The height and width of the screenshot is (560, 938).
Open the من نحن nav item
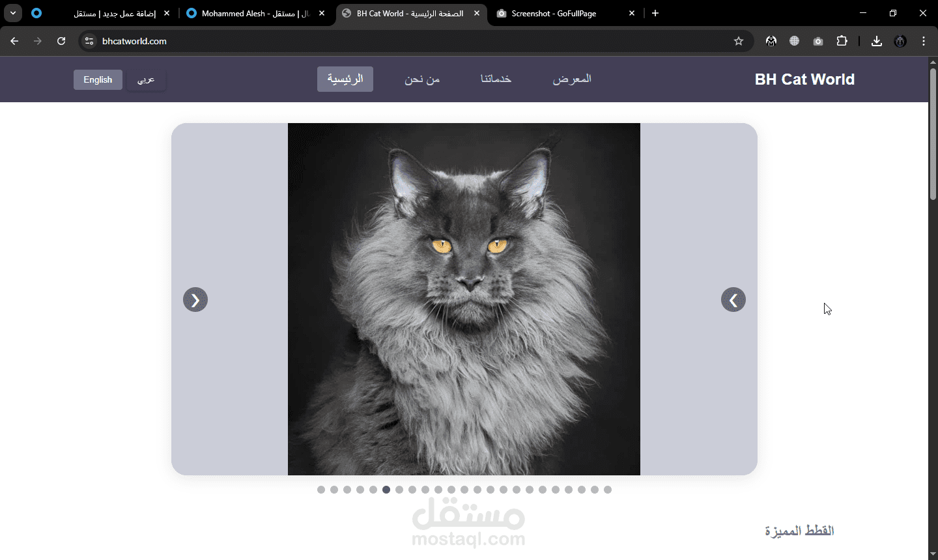[x=422, y=79]
